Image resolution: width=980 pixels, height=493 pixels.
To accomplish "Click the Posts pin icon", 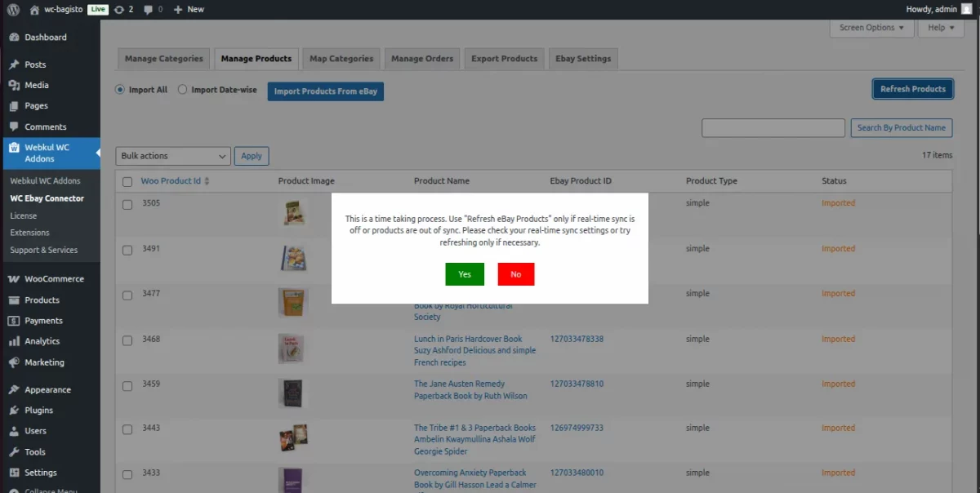I will click(x=14, y=64).
